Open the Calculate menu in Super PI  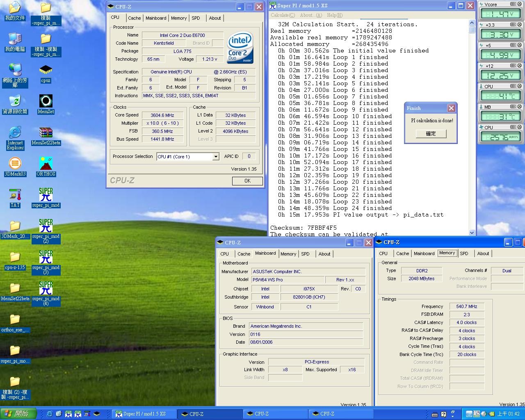click(x=283, y=15)
